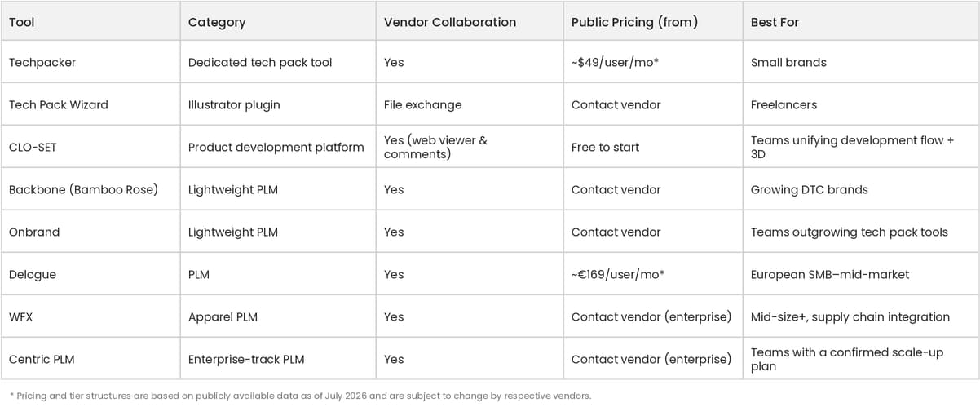Click the ~$49/user/mo* pricing cell
Viewport: 980px width, 416px height.
[x=653, y=62]
